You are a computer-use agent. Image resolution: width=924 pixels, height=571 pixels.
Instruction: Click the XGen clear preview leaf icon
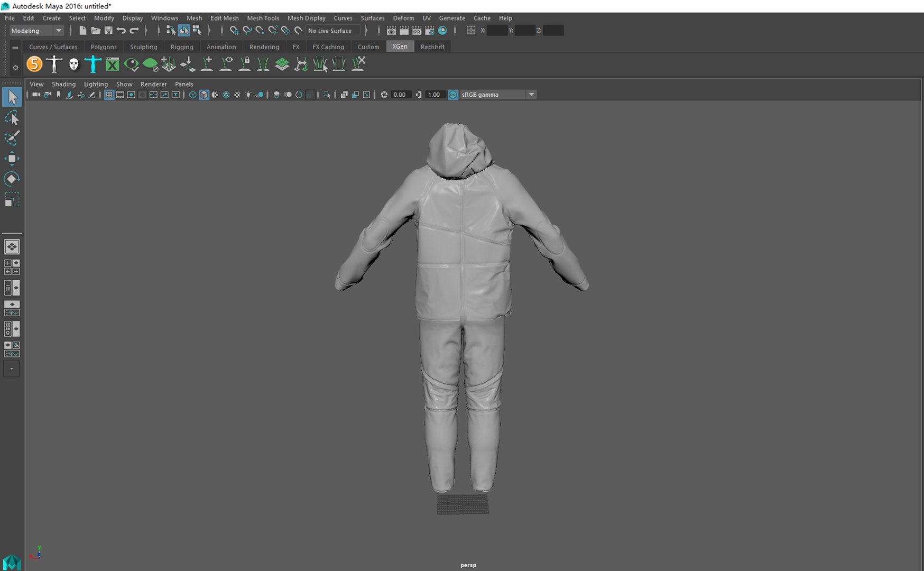pos(150,64)
